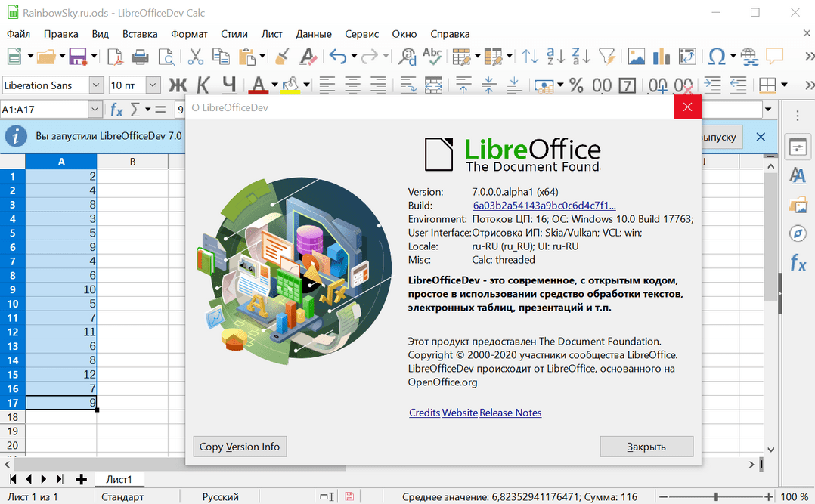Click the Export as PDF icon
Viewport: 815px width, 504px height.
click(x=115, y=57)
